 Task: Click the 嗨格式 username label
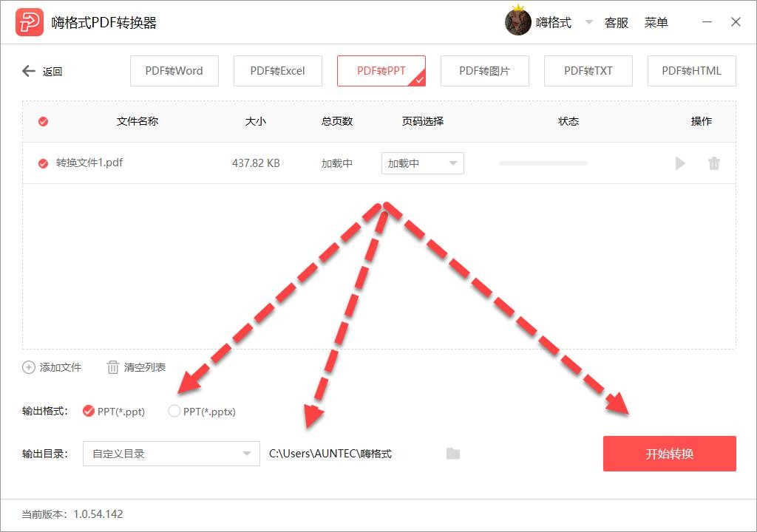coord(553,23)
